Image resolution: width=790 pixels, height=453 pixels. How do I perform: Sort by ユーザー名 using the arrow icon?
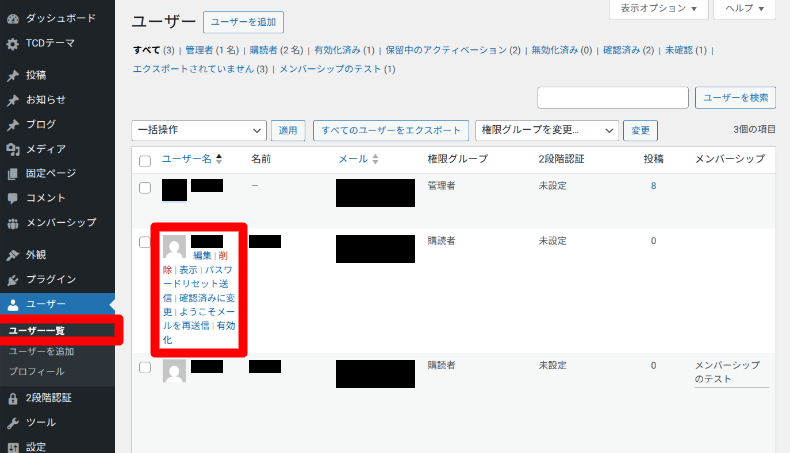[219, 159]
